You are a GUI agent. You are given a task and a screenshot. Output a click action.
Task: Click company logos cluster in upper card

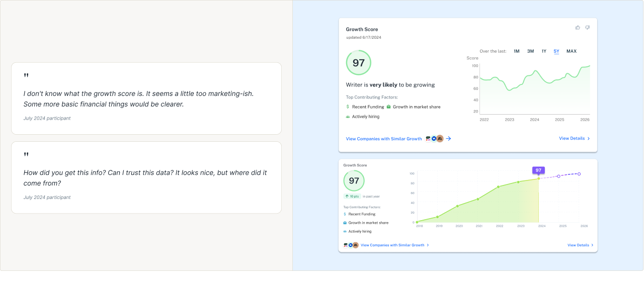[x=435, y=139]
